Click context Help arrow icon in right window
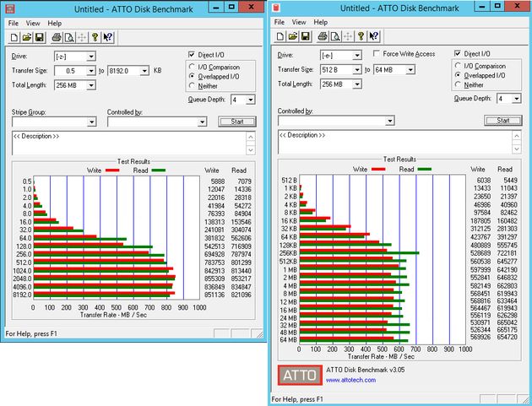Screen dimensions: 532x406 pos(374,36)
